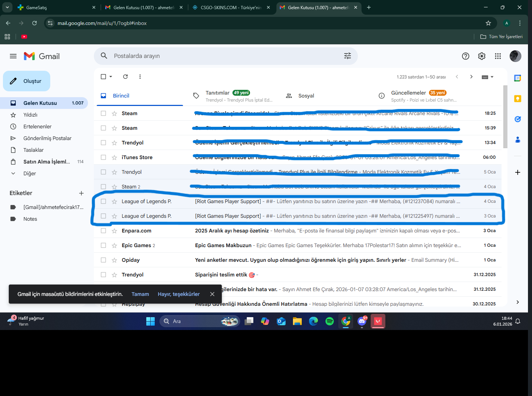Image resolution: width=532 pixels, height=396 pixels.
Task: Star the Steam email from 18:25
Action: pyautogui.click(x=114, y=113)
